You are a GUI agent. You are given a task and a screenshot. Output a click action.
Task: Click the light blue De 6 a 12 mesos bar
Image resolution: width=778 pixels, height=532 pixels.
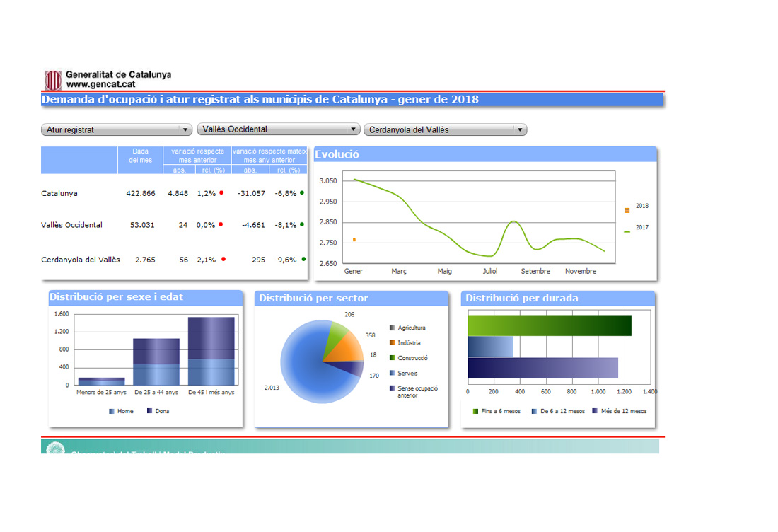pos(491,347)
